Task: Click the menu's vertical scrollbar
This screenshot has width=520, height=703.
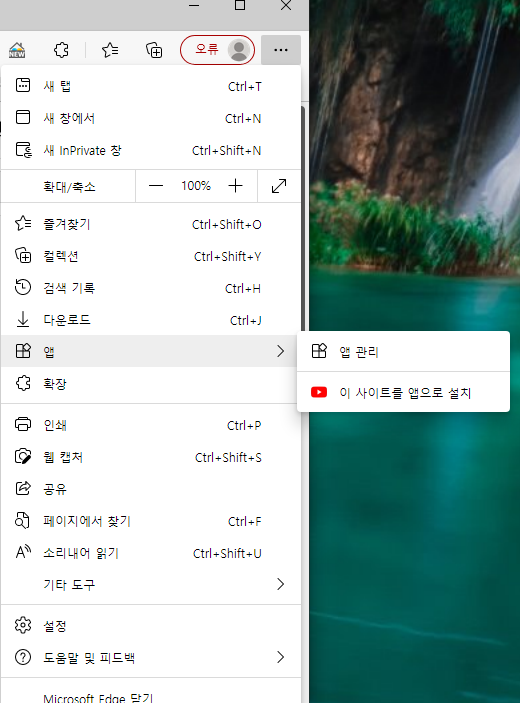Action: pyautogui.click(x=303, y=220)
